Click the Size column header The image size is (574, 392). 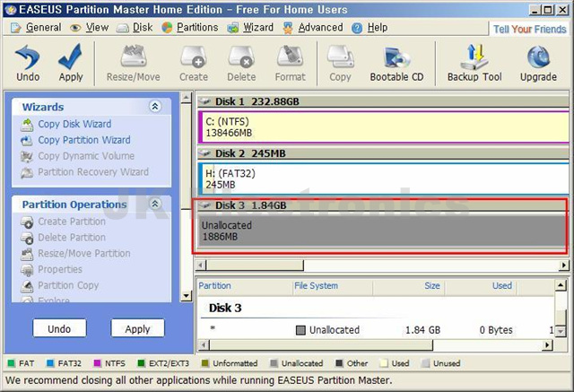[x=408, y=286]
